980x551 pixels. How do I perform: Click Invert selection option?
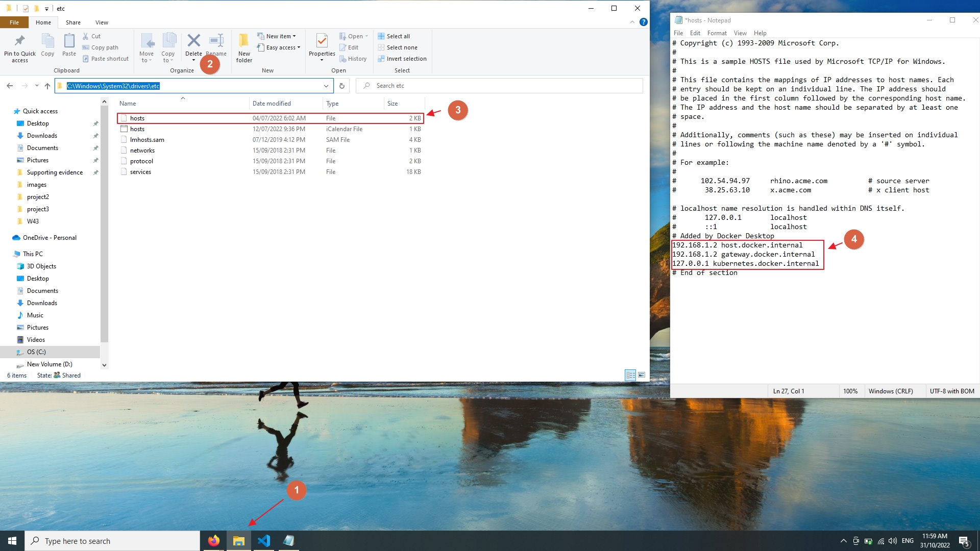[x=402, y=59]
